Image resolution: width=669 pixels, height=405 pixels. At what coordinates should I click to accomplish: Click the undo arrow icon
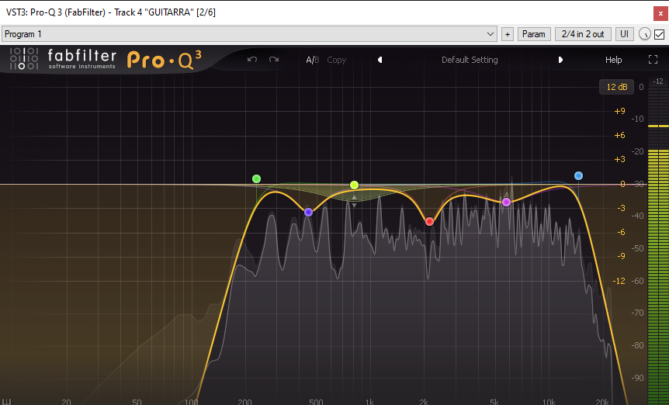point(252,60)
